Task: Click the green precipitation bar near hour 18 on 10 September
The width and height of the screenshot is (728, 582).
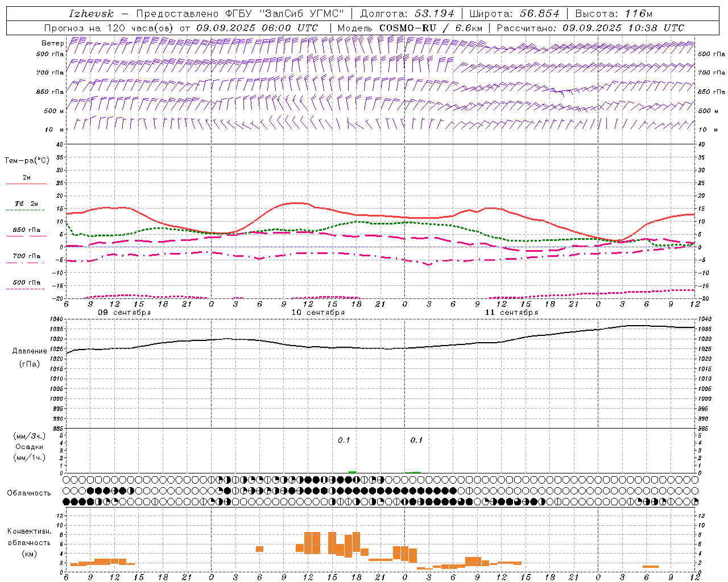Action: click(x=353, y=472)
